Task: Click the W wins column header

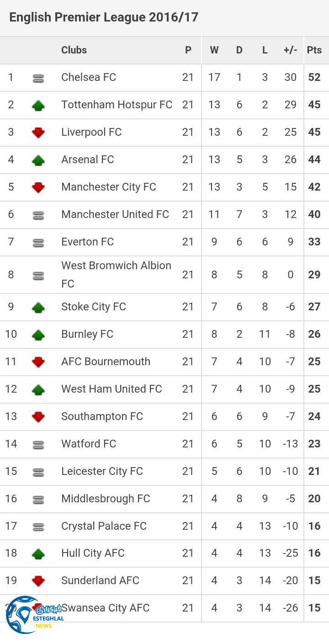Action: point(214,50)
